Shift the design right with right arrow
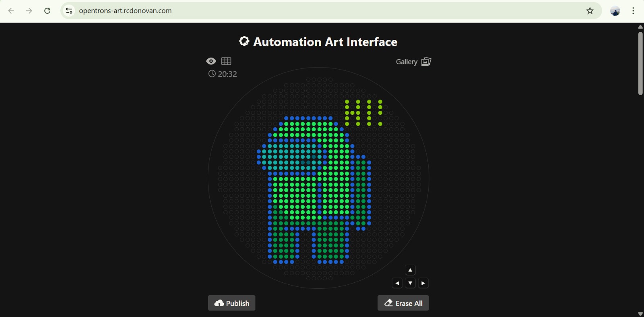644x317 pixels. (x=423, y=283)
